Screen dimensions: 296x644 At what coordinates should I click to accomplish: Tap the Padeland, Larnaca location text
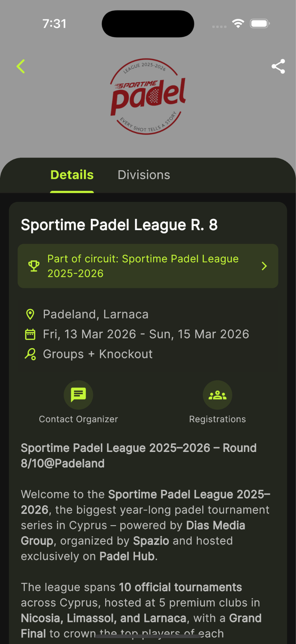(95, 314)
